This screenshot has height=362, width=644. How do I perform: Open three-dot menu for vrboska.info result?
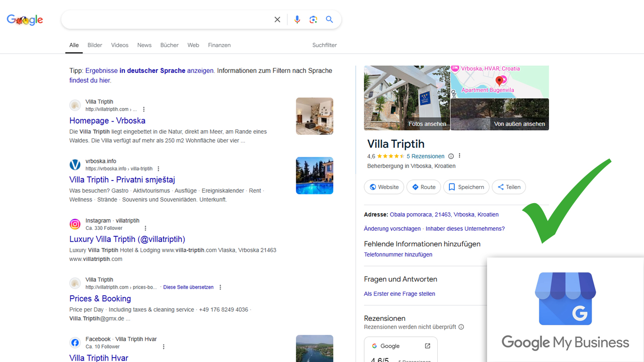pyautogui.click(x=158, y=169)
